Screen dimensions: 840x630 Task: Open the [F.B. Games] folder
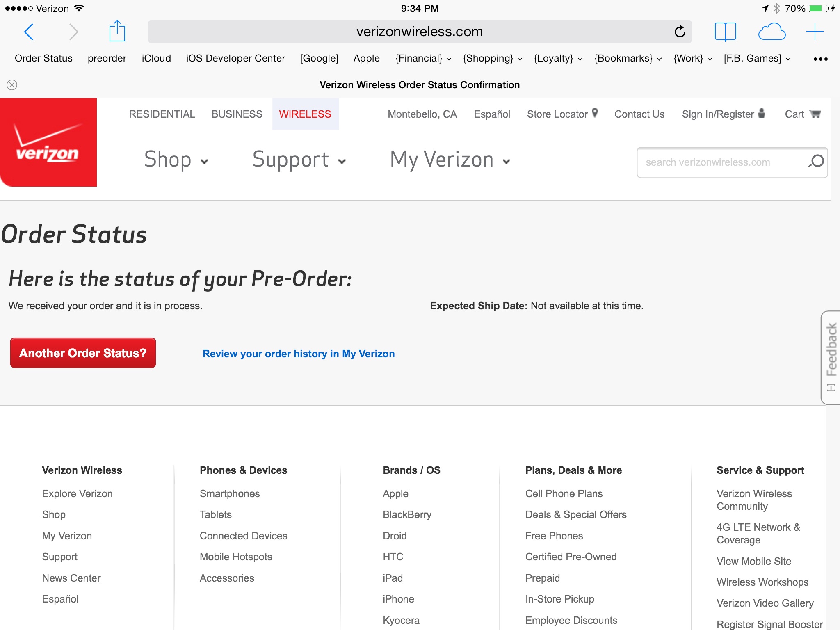757,58
